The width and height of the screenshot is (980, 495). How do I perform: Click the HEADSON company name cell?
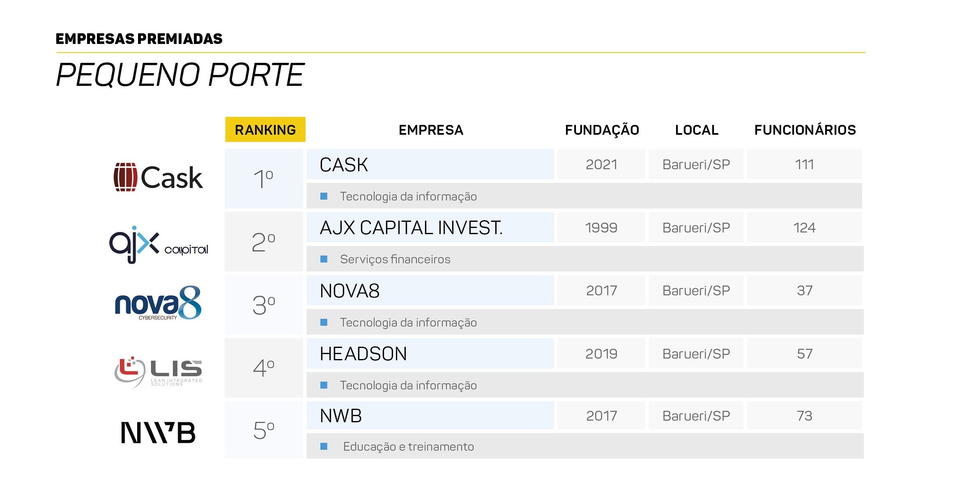click(430, 354)
